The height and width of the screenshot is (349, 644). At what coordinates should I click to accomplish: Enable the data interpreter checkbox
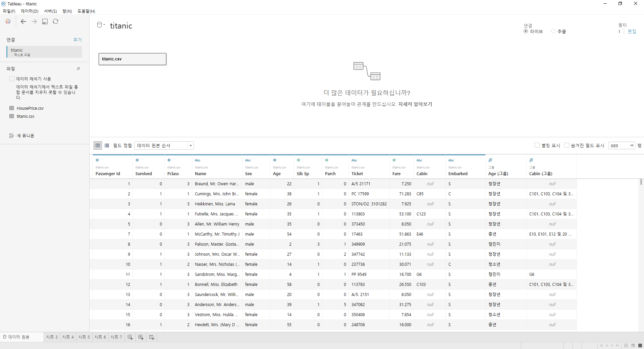point(12,79)
